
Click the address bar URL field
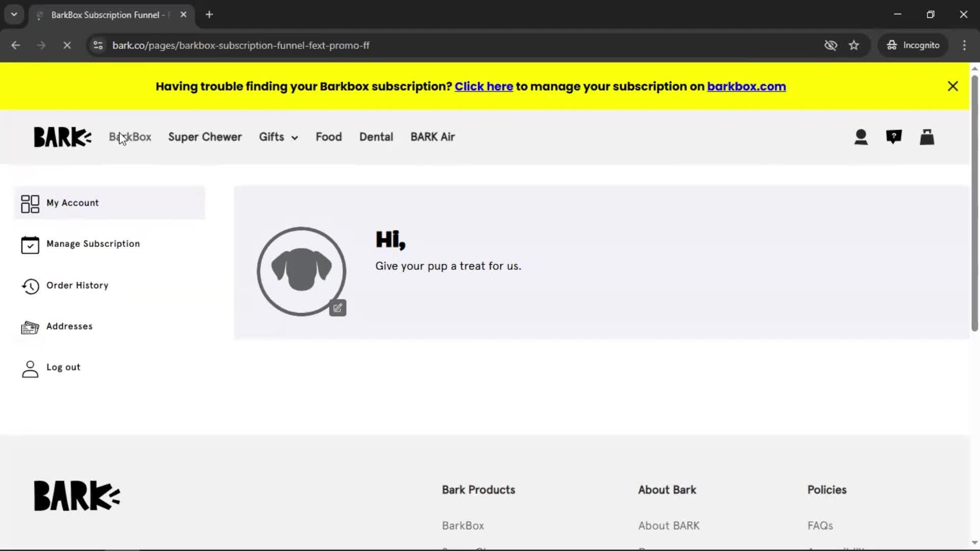(x=459, y=45)
